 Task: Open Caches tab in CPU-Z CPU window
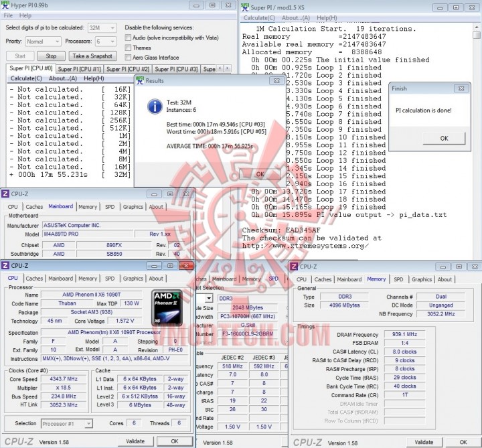pyautogui.click(x=34, y=279)
